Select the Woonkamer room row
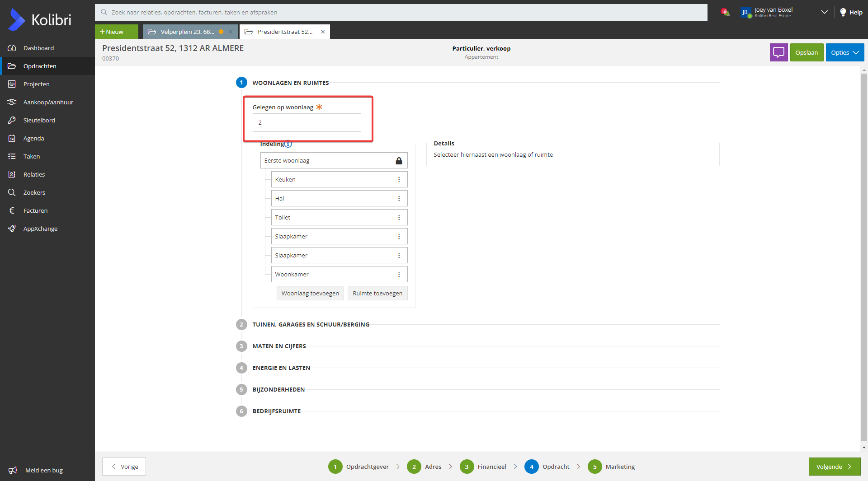Image resolution: width=868 pixels, height=481 pixels. tap(339, 275)
